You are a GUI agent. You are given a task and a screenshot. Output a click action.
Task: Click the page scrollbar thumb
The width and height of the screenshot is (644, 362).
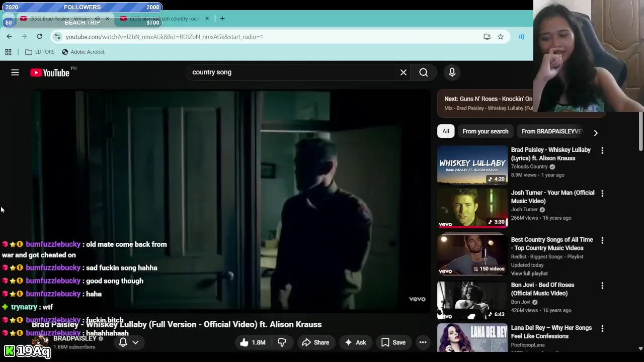(x=640, y=131)
